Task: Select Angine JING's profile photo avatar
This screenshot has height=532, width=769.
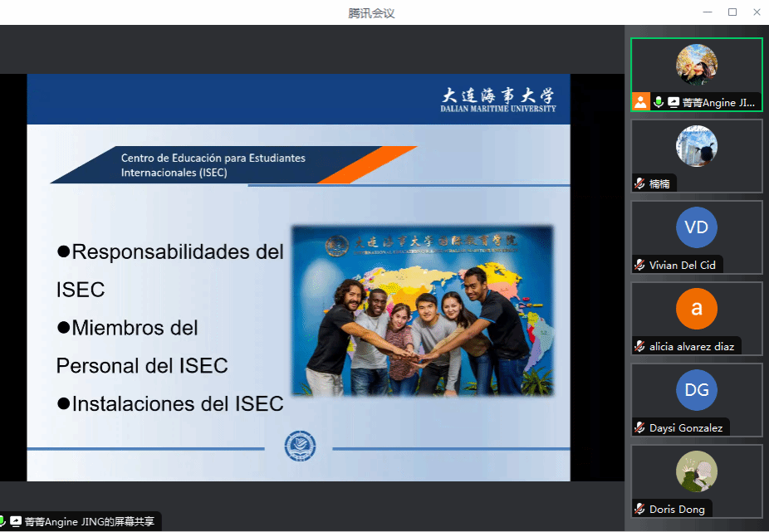Action: pyautogui.click(x=696, y=65)
